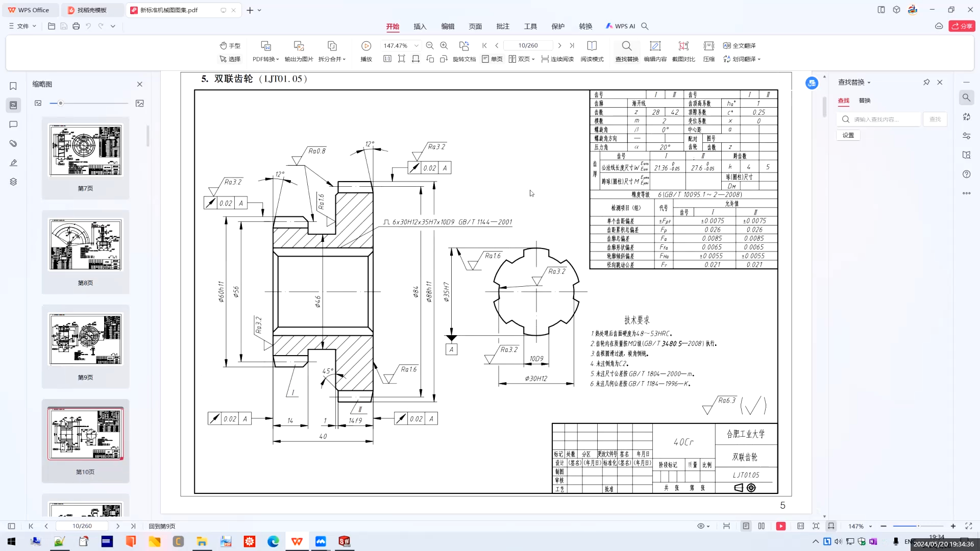Activate the 截图对比 screenshot compare tool
Image resolution: width=980 pixels, height=551 pixels.
click(x=683, y=51)
